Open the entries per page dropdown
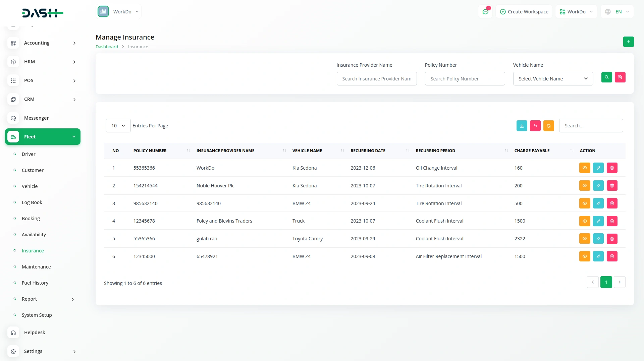 tap(118, 126)
